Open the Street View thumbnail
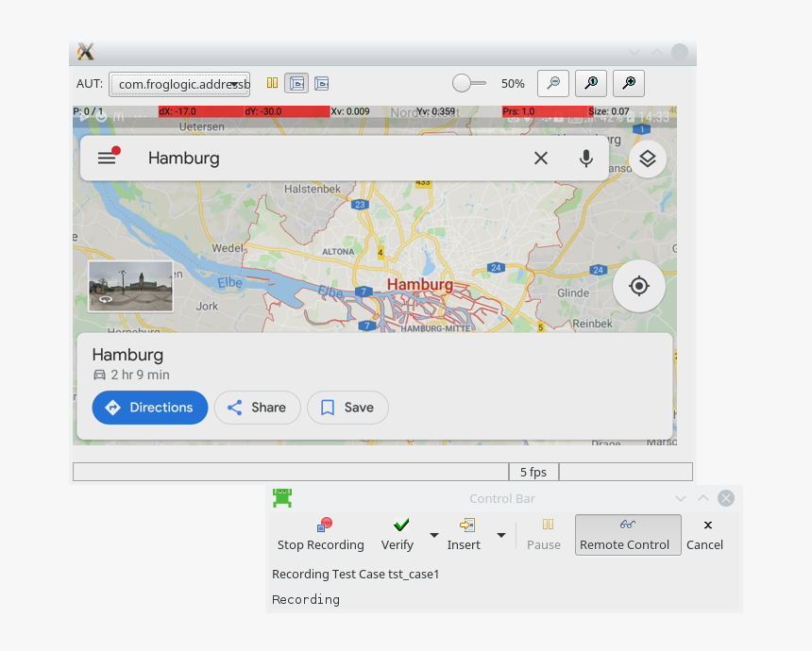The image size is (812, 651). [x=130, y=286]
